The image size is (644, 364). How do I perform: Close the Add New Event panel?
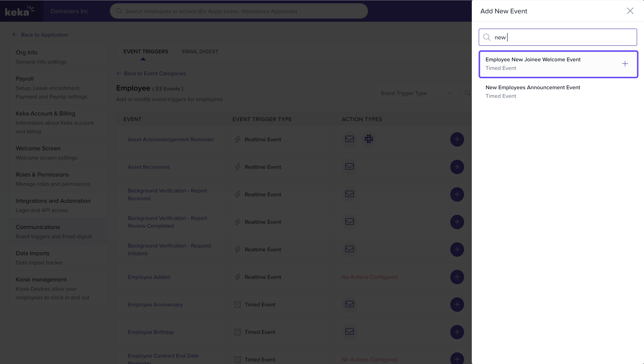tap(630, 11)
